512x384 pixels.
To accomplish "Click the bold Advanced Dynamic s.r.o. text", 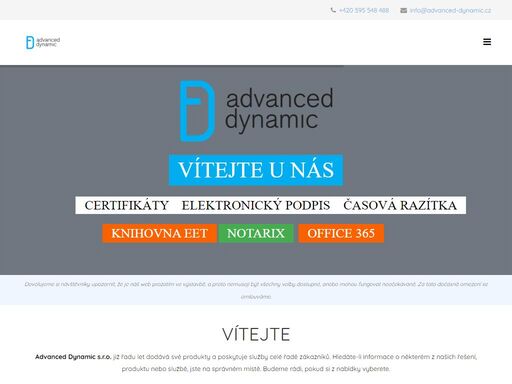I will click(x=73, y=357).
